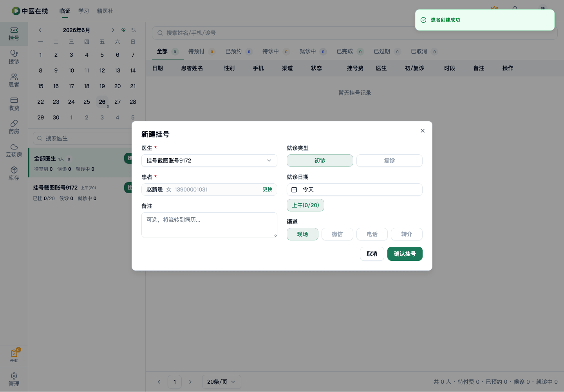Click the notification bell icon
Screen dimensions: 564x392
[515, 9]
